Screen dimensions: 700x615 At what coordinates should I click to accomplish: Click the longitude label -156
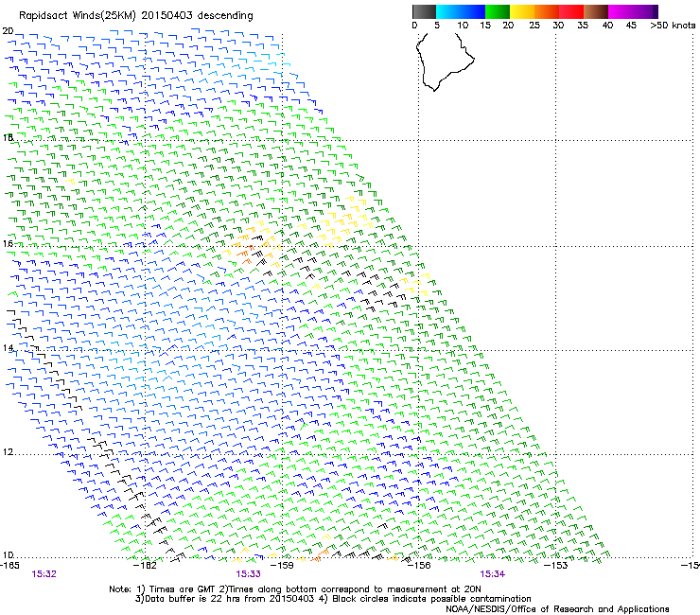point(419,566)
